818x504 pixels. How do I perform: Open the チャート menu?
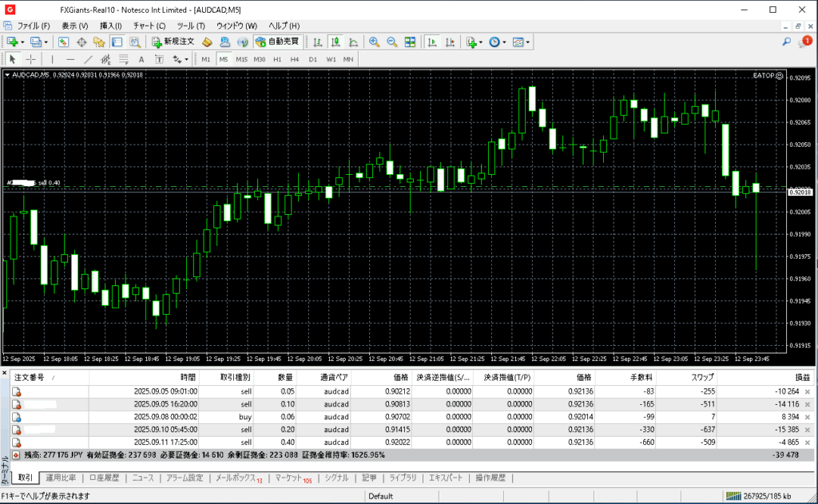[149, 26]
